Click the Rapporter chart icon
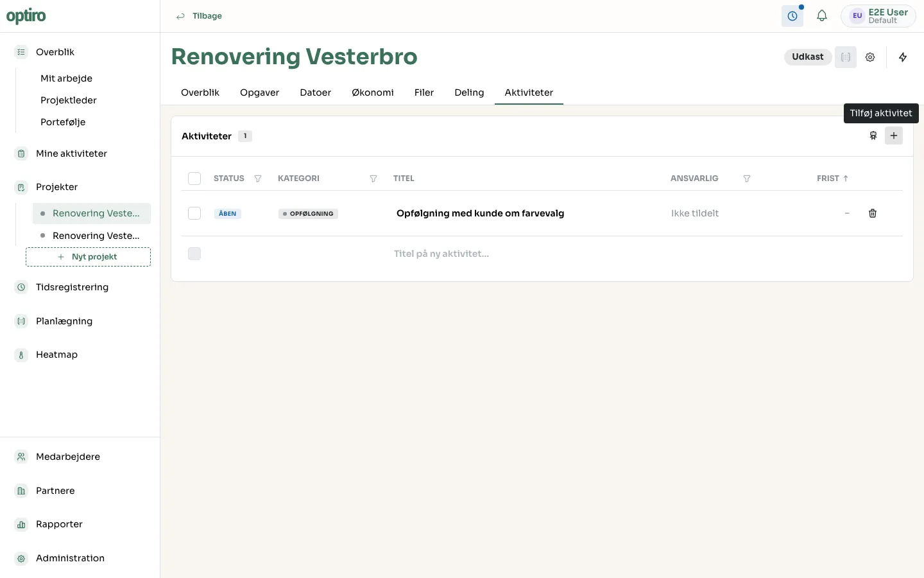Viewport: 924px width, 578px height. pyautogui.click(x=21, y=524)
